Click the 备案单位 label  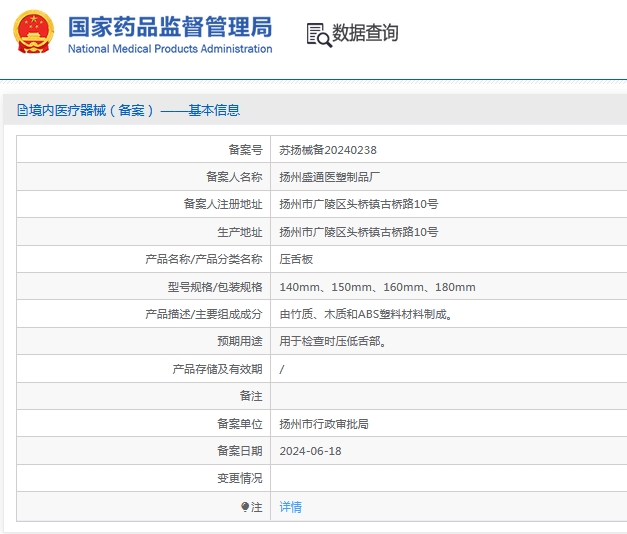click(x=240, y=424)
